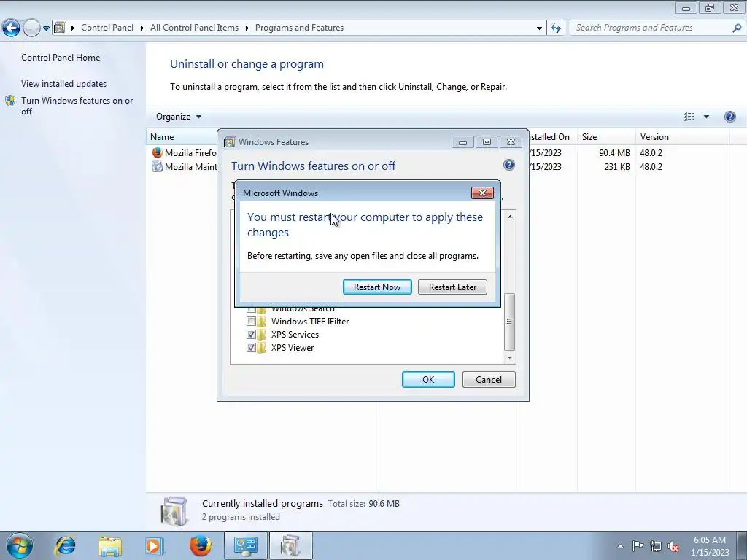This screenshot has height=560, width=747.
Task: Toggle the Windows TIFF IFilter checkbox
Action: point(251,322)
